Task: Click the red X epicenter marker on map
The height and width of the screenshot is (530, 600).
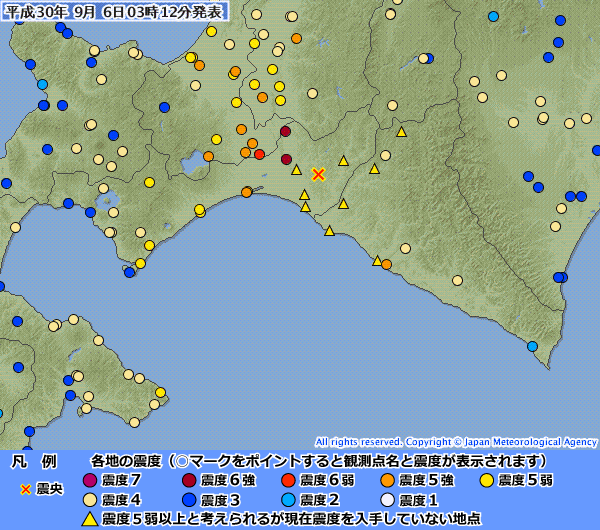Action: (318, 174)
